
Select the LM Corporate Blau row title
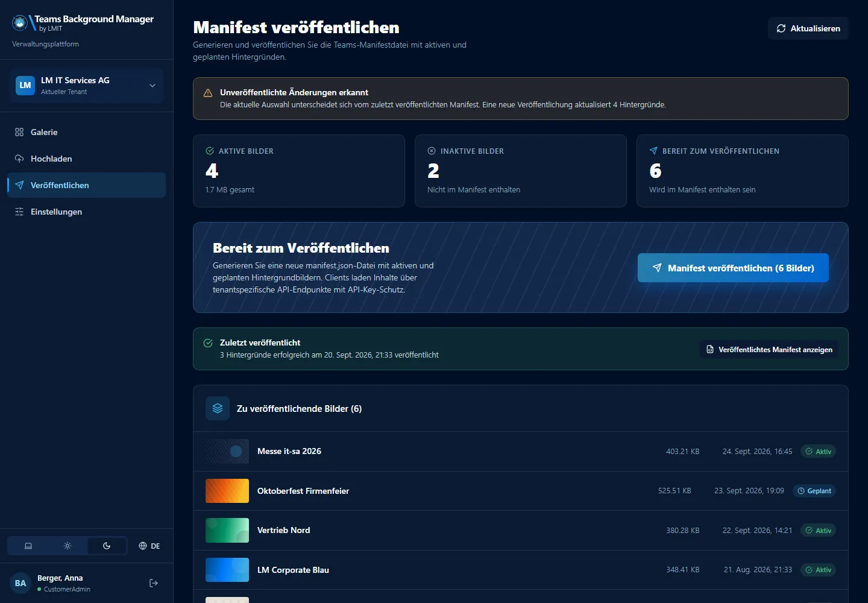tap(293, 570)
